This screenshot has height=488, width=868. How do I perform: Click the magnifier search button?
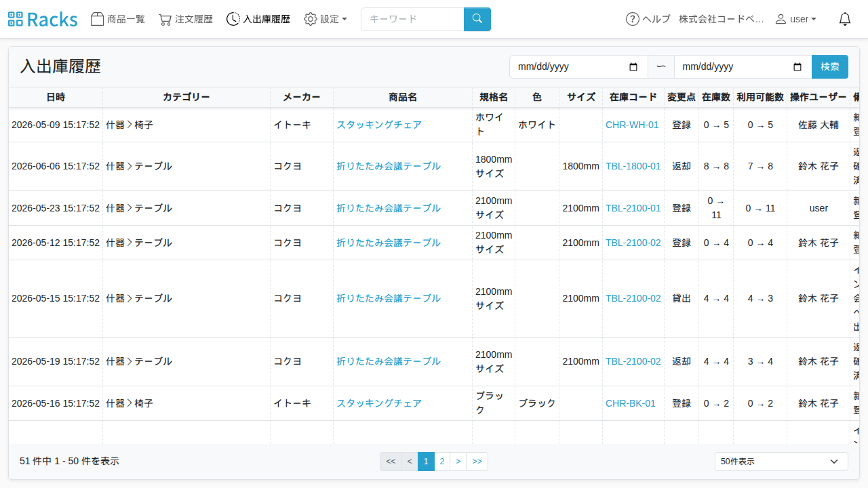point(477,19)
